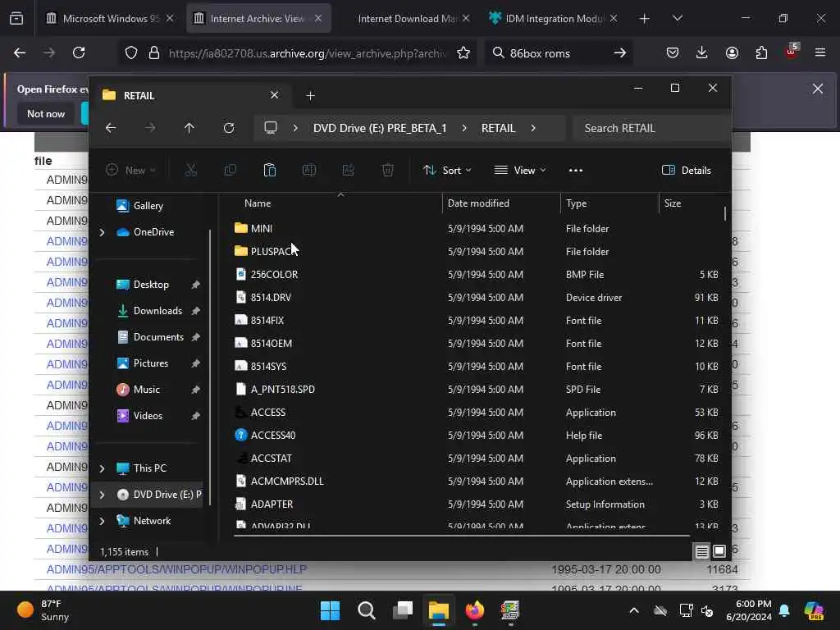Open Downloads in navigation pane
Image resolution: width=840 pixels, height=630 pixels.
[157, 311]
